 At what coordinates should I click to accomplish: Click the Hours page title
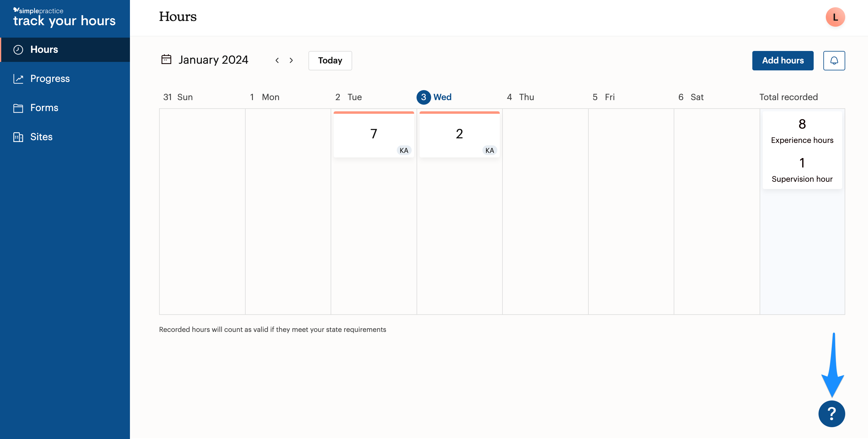pos(178,16)
